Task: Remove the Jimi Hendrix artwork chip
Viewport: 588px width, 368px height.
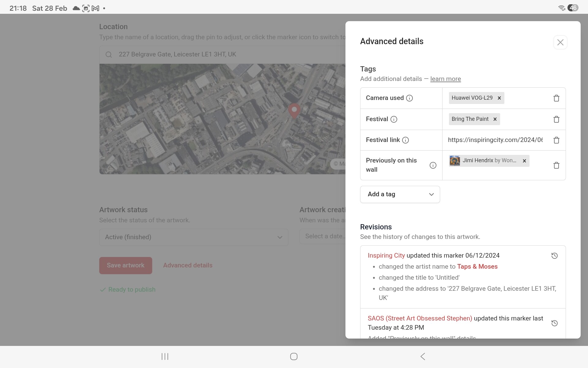Action: tap(524, 161)
